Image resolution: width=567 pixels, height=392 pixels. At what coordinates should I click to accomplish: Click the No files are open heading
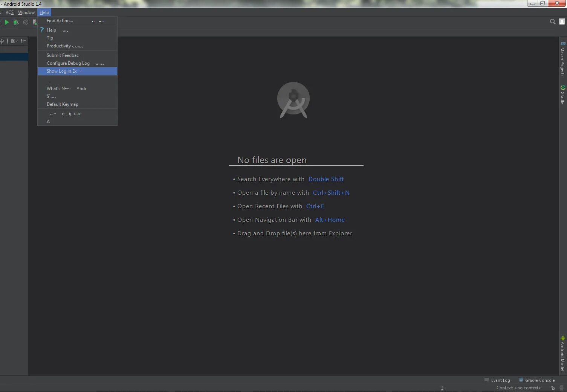[272, 160]
